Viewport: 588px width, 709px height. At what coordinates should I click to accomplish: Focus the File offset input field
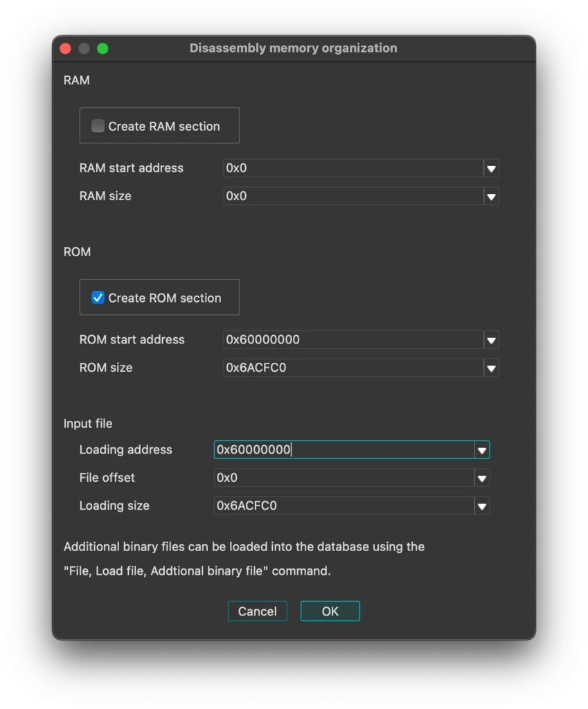(344, 478)
